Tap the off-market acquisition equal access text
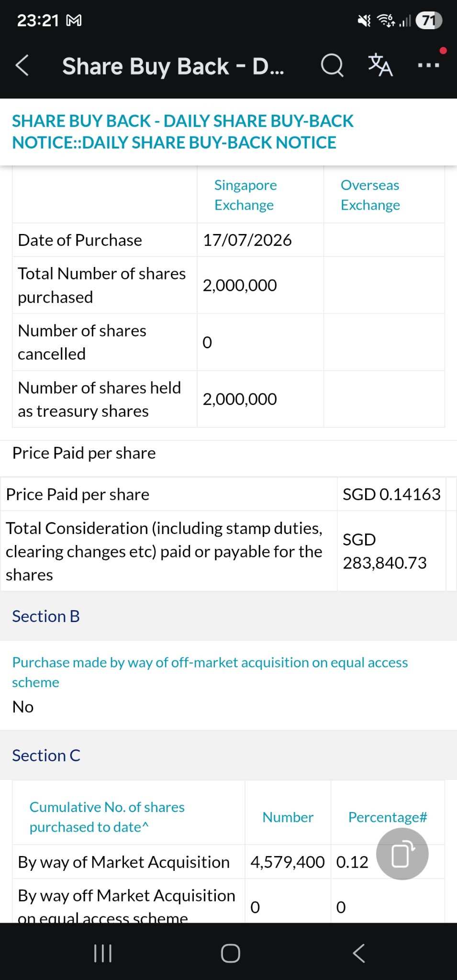457x980 pixels. (210, 672)
